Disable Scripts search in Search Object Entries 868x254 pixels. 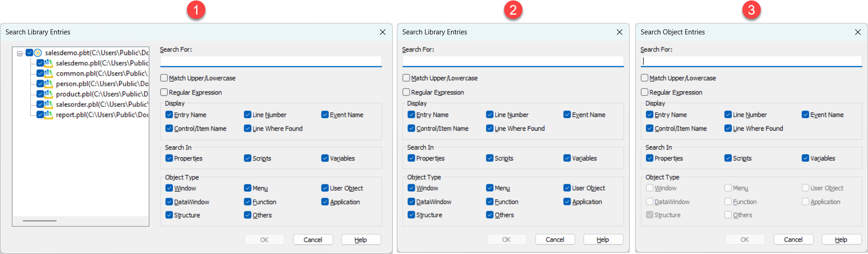coord(728,158)
